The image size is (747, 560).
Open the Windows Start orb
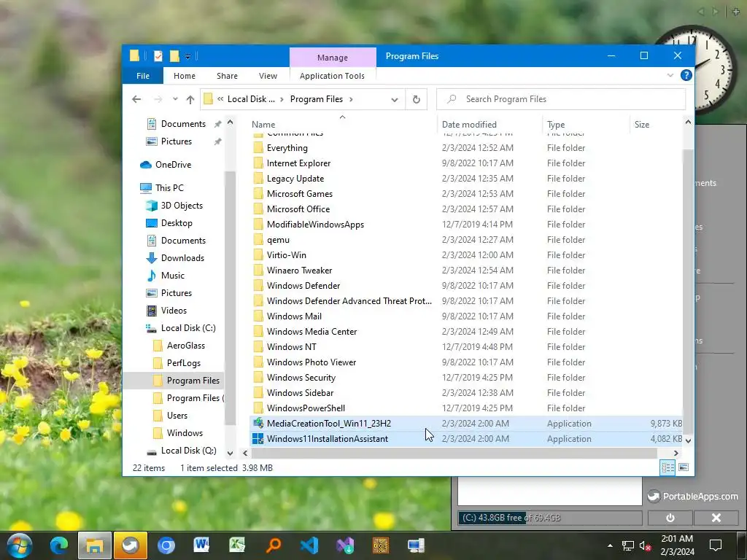(19, 545)
